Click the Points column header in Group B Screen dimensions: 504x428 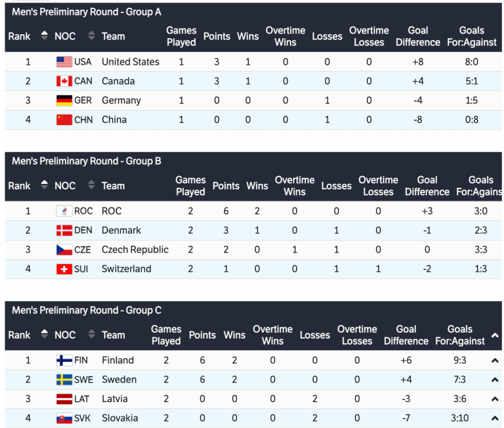tap(226, 186)
